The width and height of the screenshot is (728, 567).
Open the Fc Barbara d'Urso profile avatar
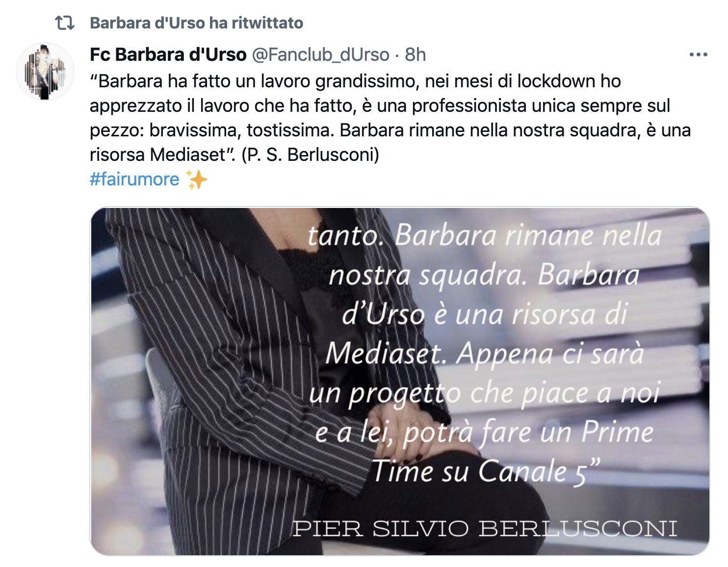45,71
